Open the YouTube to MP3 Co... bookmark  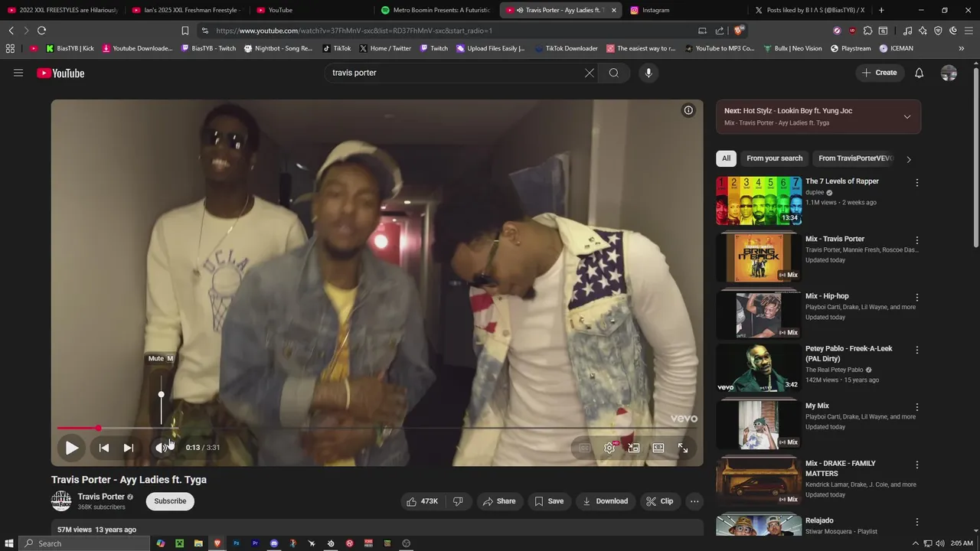coord(720,48)
